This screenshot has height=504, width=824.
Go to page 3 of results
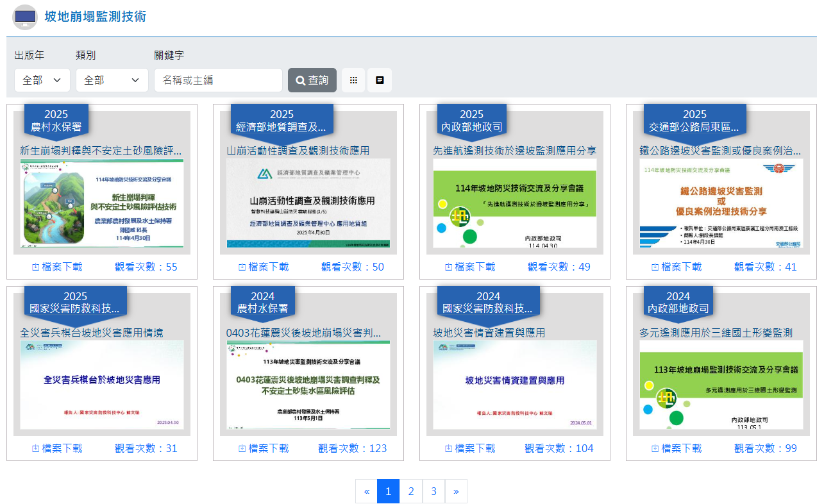[x=433, y=491]
